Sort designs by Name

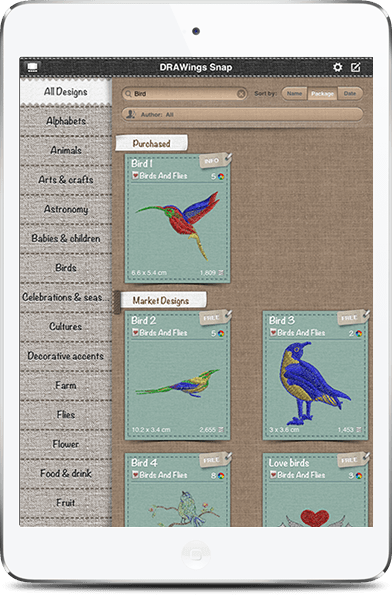[294, 94]
